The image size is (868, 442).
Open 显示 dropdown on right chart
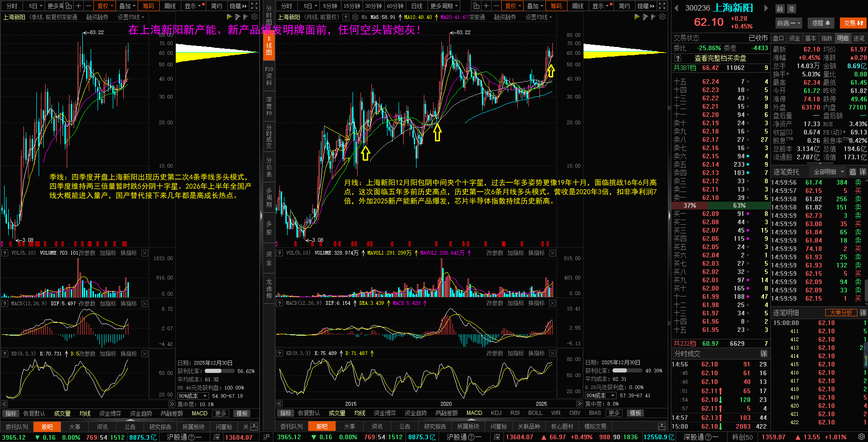pos(601,6)
